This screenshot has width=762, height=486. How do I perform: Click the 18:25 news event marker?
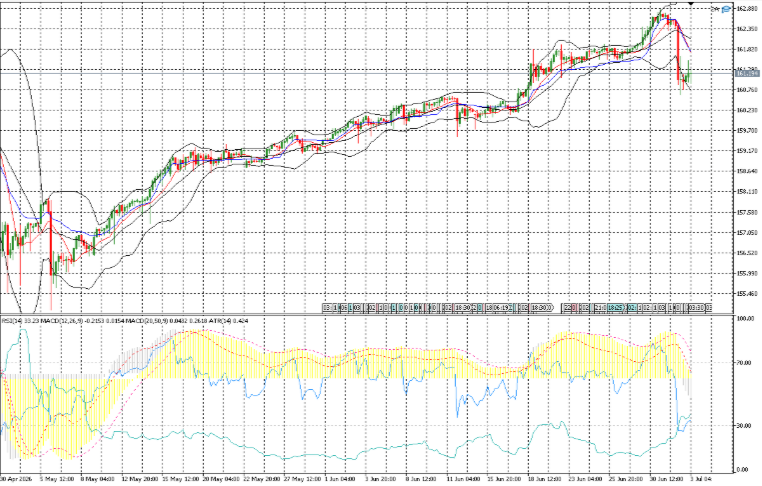point(615,308)
